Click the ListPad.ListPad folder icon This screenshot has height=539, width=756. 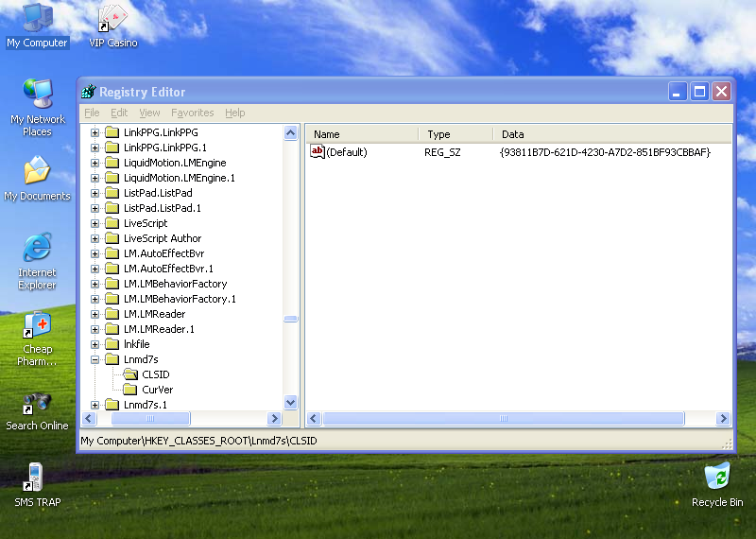pos(112,193)
